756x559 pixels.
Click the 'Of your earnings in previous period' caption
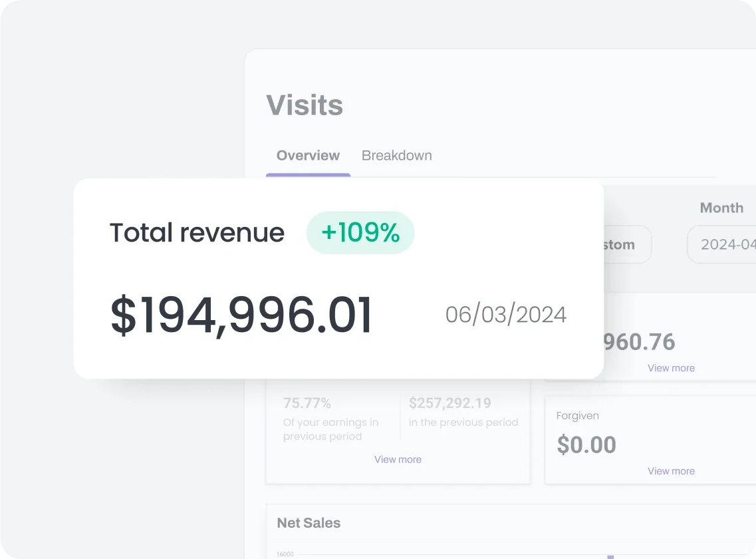(330, 429)
